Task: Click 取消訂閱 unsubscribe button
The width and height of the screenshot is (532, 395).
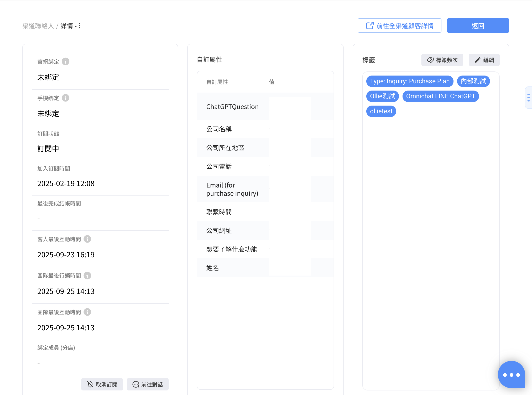Action: pyautogui.click(x=102, y=384)
